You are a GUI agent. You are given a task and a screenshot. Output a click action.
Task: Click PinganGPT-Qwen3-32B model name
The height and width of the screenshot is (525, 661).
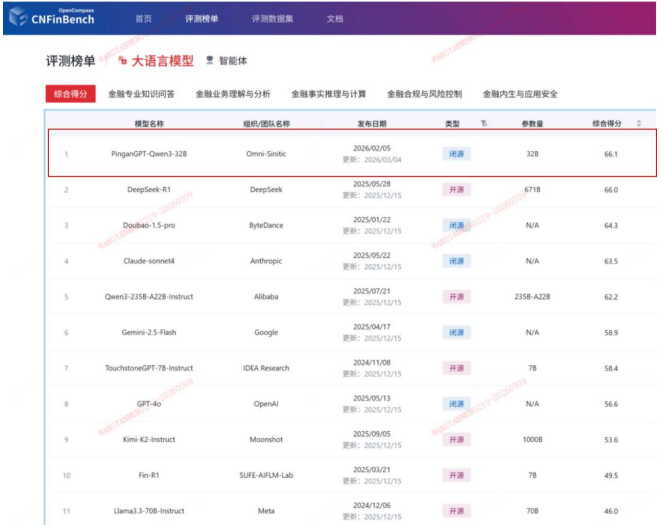click(x=148, y=154)
